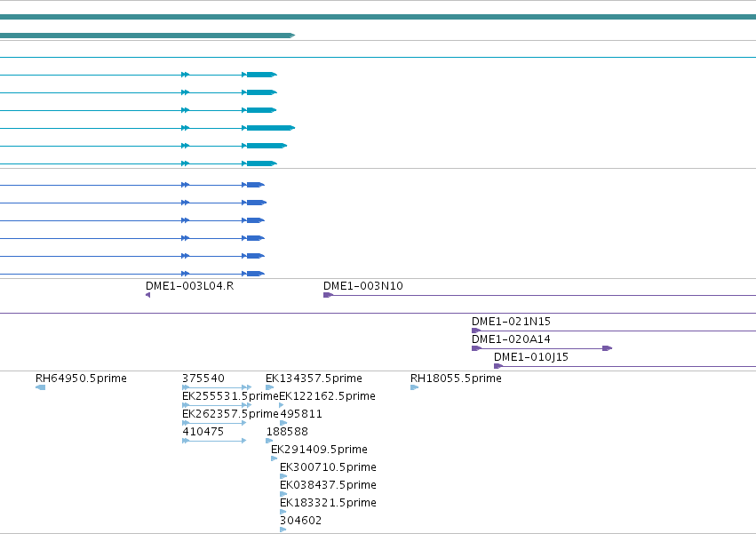This screenshot has height=534, width=756.
Task: Click the 495811 feature label
Action: pyautogui.click(x=301, y=414)
